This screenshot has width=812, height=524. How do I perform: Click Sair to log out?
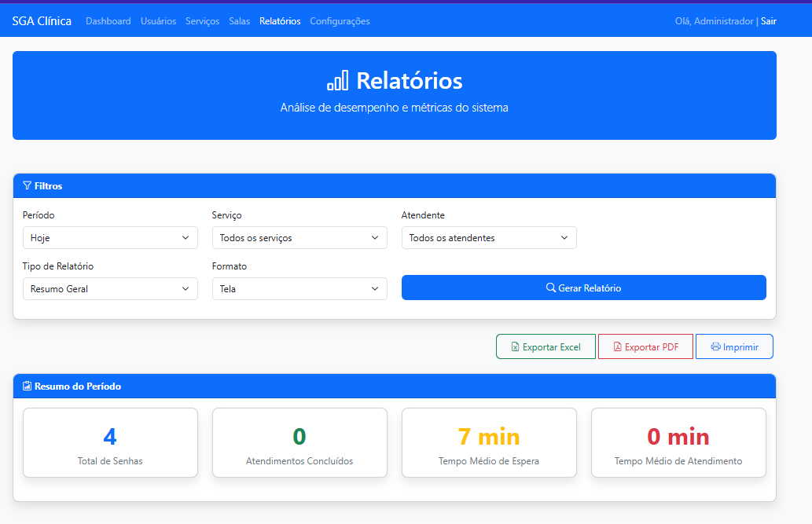768,21
